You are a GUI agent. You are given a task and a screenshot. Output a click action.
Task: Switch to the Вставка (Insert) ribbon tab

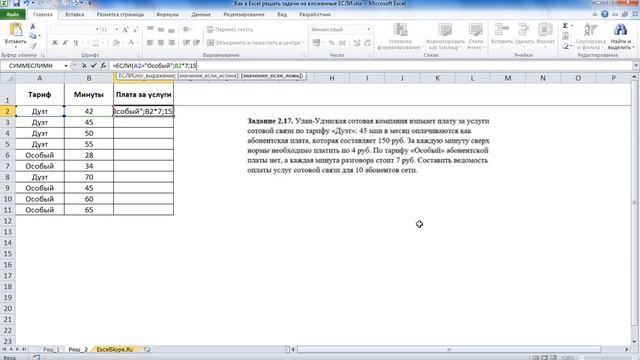point(74,14)
